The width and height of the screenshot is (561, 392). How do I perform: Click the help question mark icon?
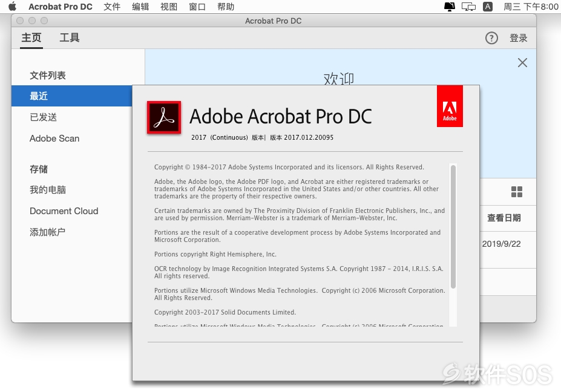[491, 38]
